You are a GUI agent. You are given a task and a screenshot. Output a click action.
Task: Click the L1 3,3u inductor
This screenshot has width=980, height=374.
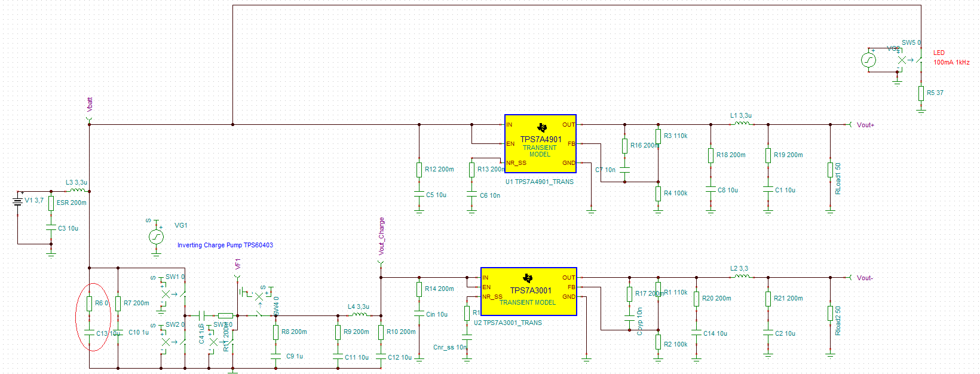[742, 123]
